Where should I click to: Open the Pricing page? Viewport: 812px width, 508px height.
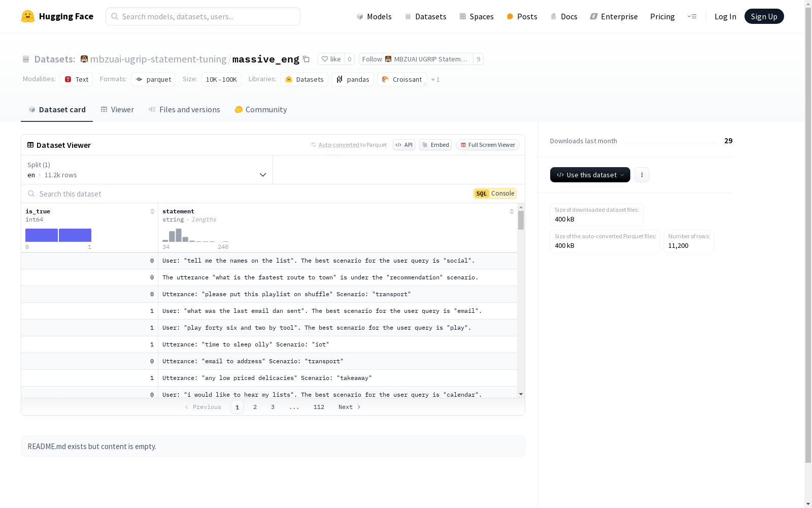coord(662,16)
